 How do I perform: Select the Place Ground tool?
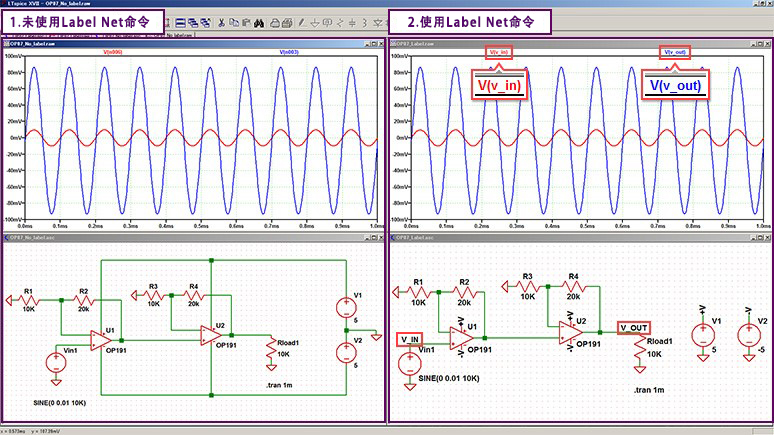pos(314,21)
